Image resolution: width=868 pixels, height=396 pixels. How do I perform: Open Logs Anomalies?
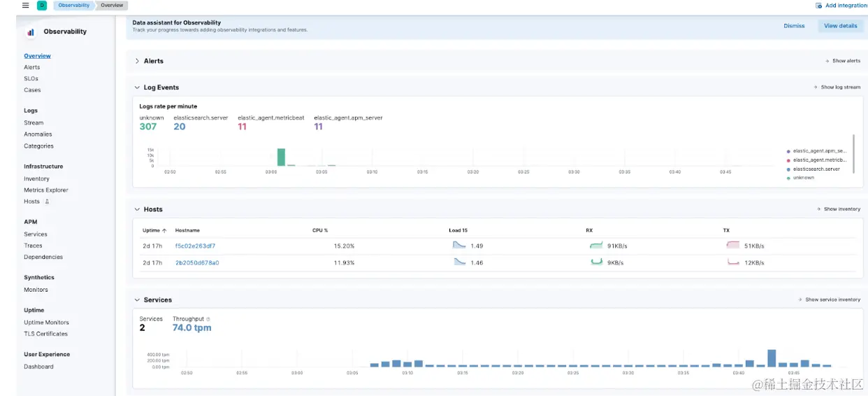(38, 134)
